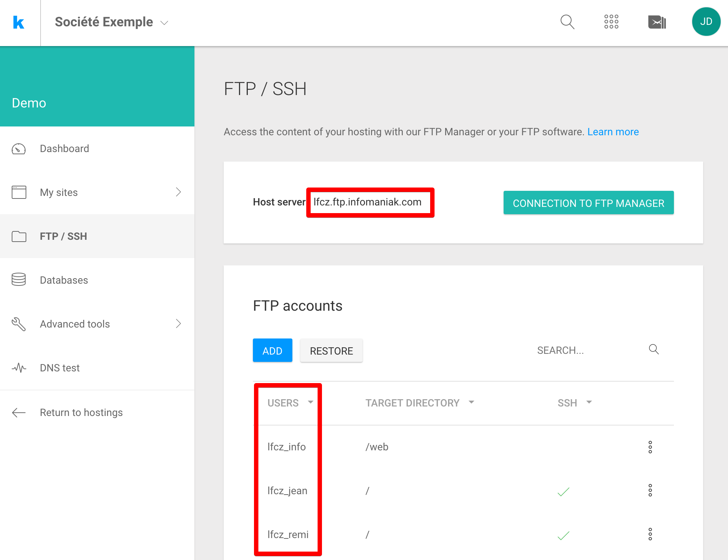This screenshot has height=560, width=728.
Task: Click the /web target directory cell
Action: pyautogui.click(x=377, y=447)
